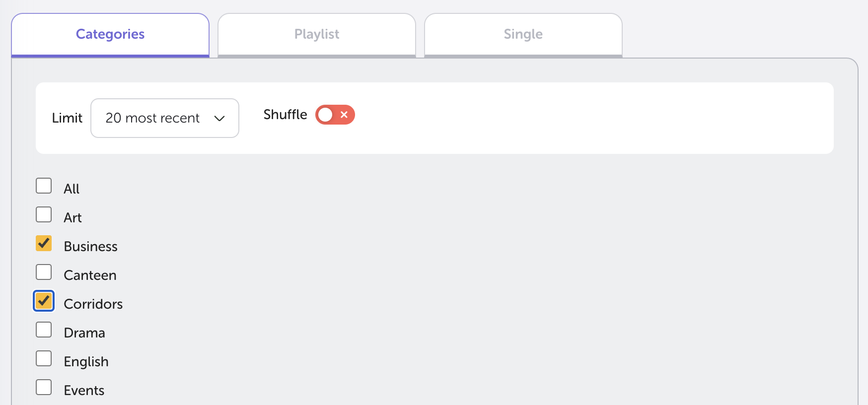Select the Single tab
The width and height of the screenshot is (868, 405).
523,34
